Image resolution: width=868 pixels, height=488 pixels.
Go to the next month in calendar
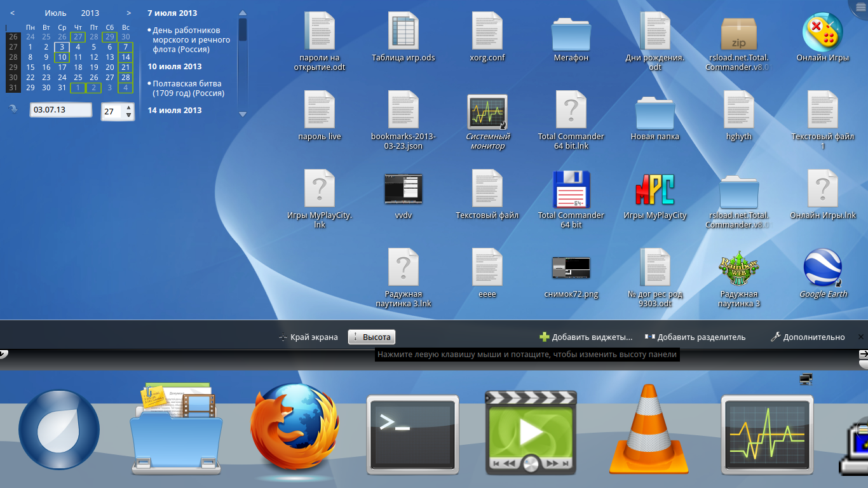129,13
